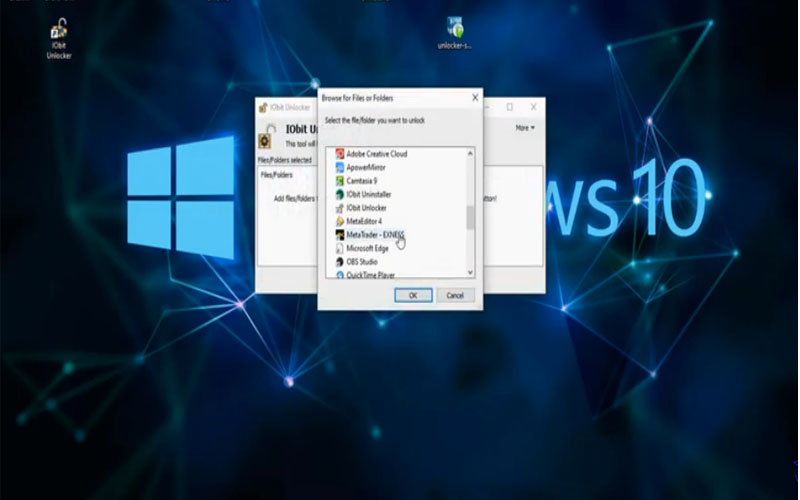Screen dimensions: 800x500
Task: Click the IObit Unlocker padlock logo
Action: pos(267,136)
